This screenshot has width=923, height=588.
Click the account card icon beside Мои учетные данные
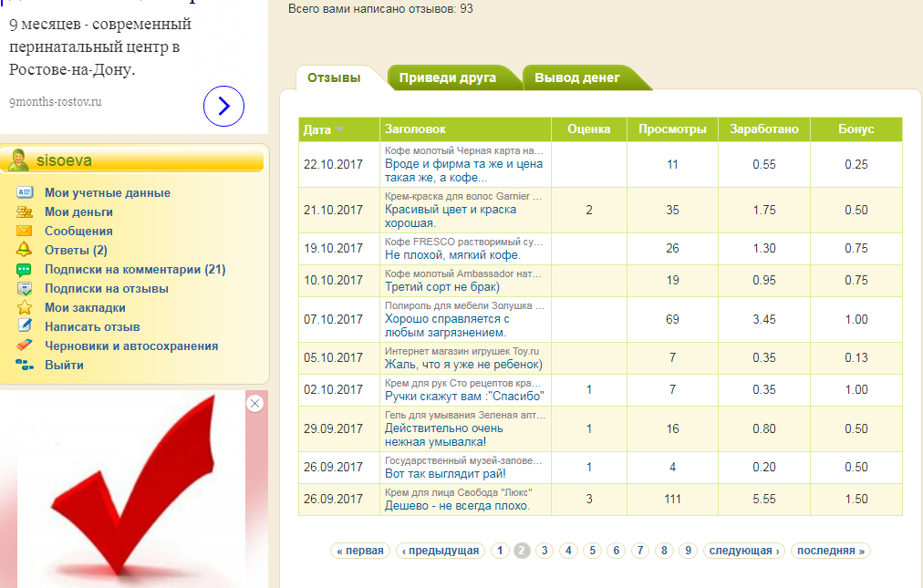(x=24, y=192)
